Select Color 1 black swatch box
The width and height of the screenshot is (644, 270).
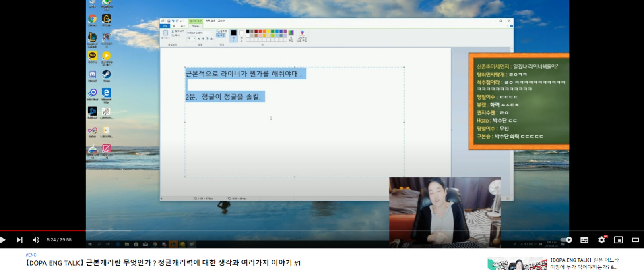point(233,35)
